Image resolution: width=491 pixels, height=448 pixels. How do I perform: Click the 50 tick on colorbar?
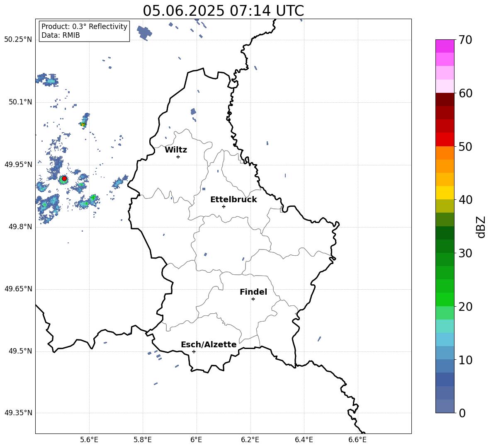(465, 146)
